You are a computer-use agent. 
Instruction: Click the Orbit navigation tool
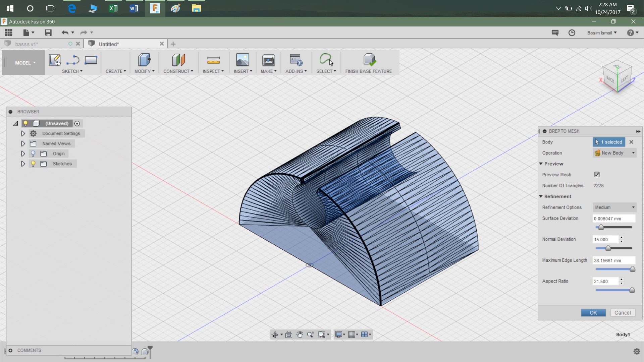275,335
